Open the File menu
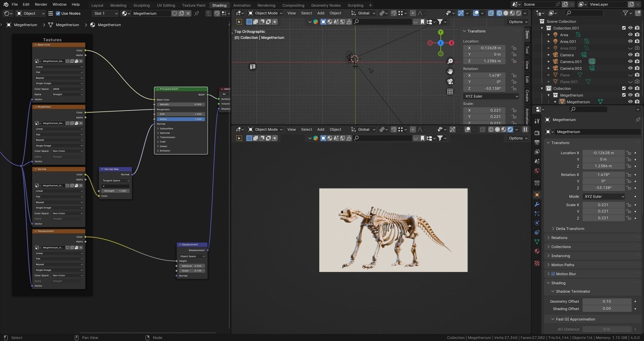Screen dimensions: 644x341 (14, 4)
